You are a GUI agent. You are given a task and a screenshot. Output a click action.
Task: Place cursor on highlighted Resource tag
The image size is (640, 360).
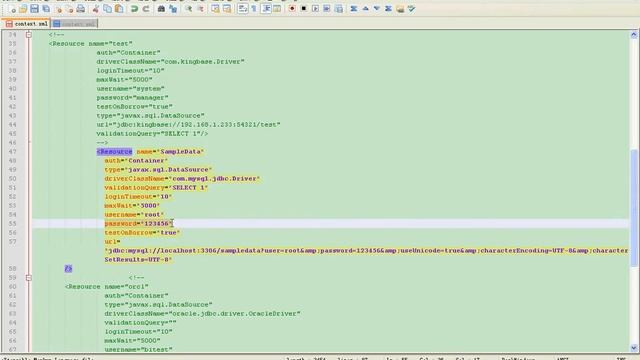pyautogui.click(x=114, y=151)
